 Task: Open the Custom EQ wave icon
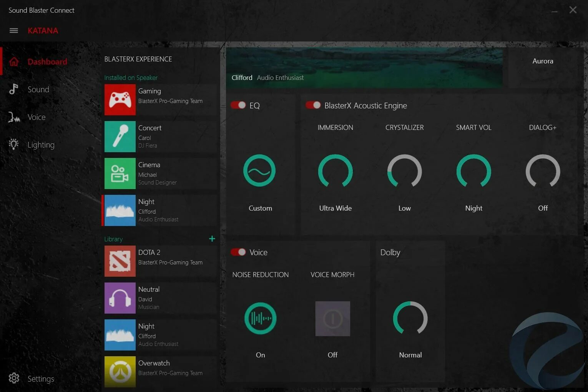point(259,171)
